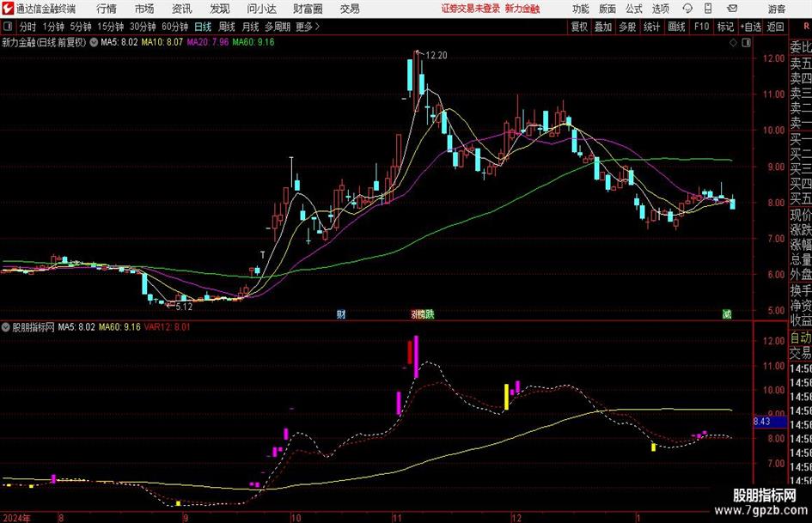Click the 自动 label in the right panel

pyautogui.click(x=801, y=338)
